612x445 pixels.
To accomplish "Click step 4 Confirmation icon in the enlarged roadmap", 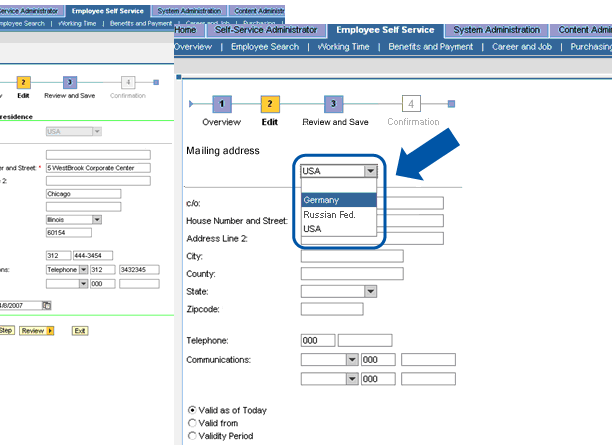I will click(x=412, y=103).
